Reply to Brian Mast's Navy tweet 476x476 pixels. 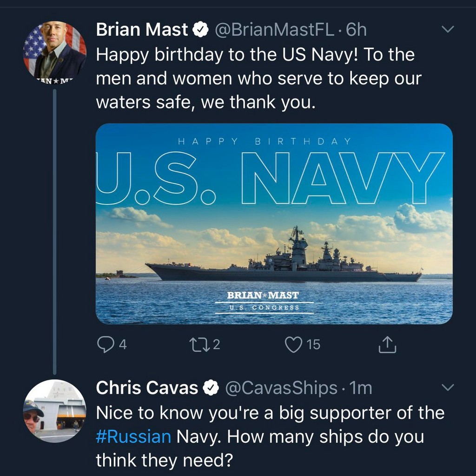click(106, 344)
